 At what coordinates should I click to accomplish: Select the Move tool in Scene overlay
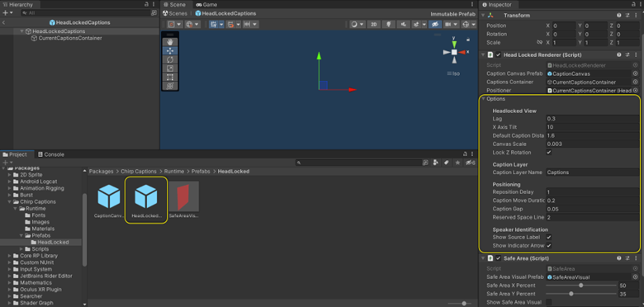click(x=170, y=51)
